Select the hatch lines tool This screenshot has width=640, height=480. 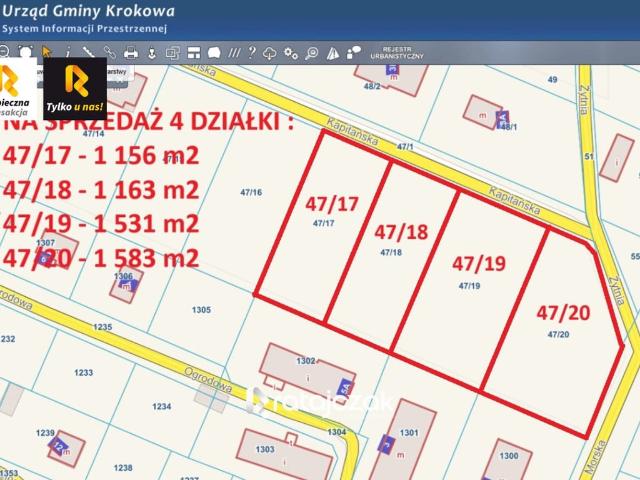pyautogui.click(x=233, y=51)
